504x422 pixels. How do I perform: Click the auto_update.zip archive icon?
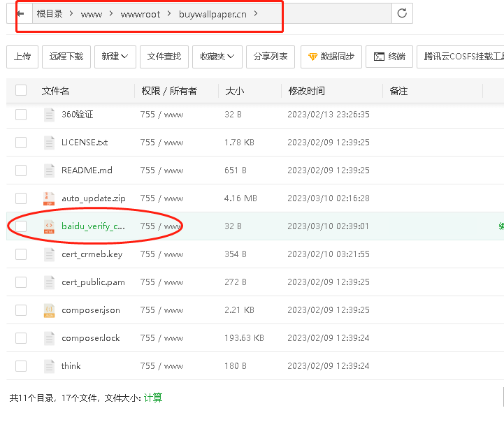tap(49, 198)
